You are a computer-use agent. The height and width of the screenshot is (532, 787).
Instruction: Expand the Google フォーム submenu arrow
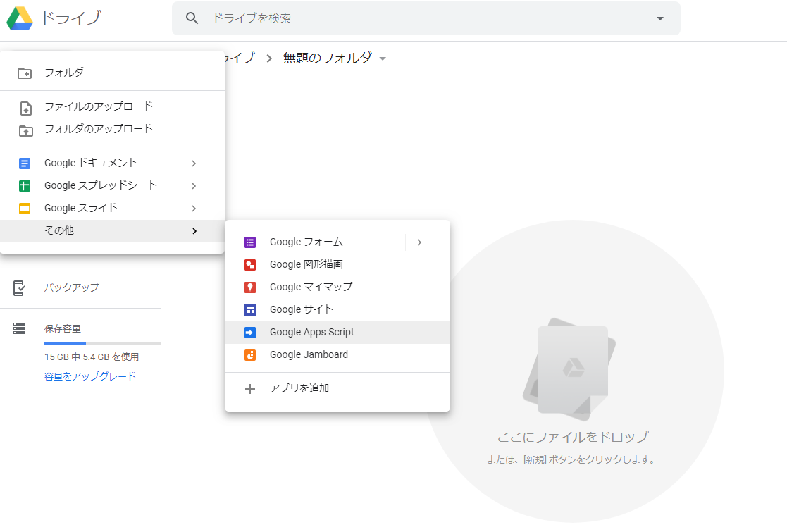(x=419, y=242)
